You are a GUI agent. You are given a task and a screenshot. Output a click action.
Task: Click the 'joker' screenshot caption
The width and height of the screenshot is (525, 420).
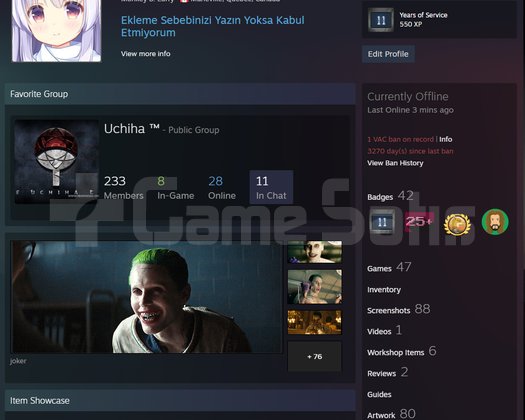pos(18,361)
